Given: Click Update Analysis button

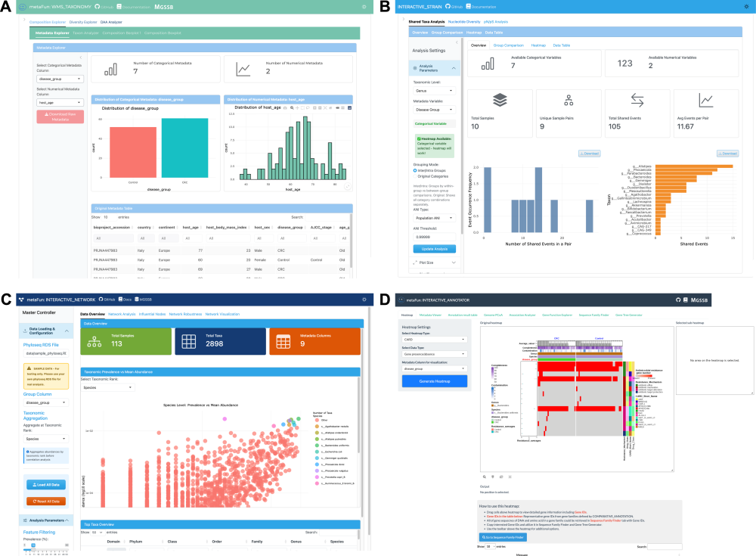Looking at the screenshot, I should point(435,249).
